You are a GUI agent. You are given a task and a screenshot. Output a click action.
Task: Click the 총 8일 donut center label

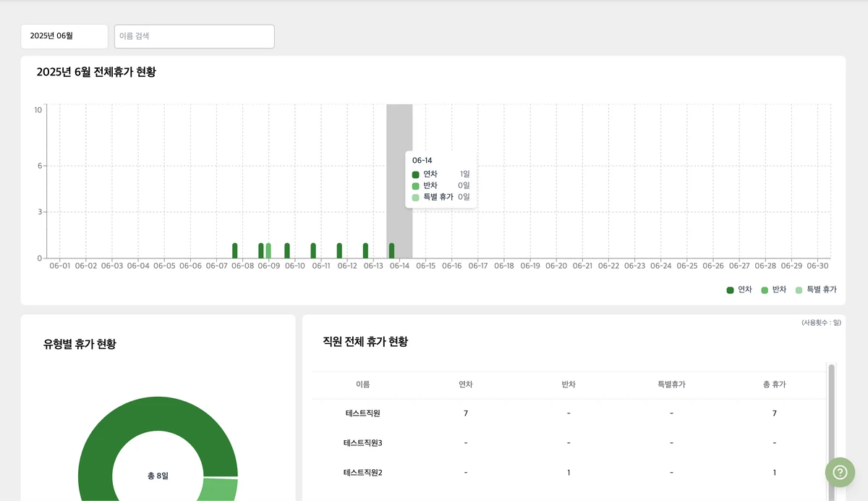point(158,476)
